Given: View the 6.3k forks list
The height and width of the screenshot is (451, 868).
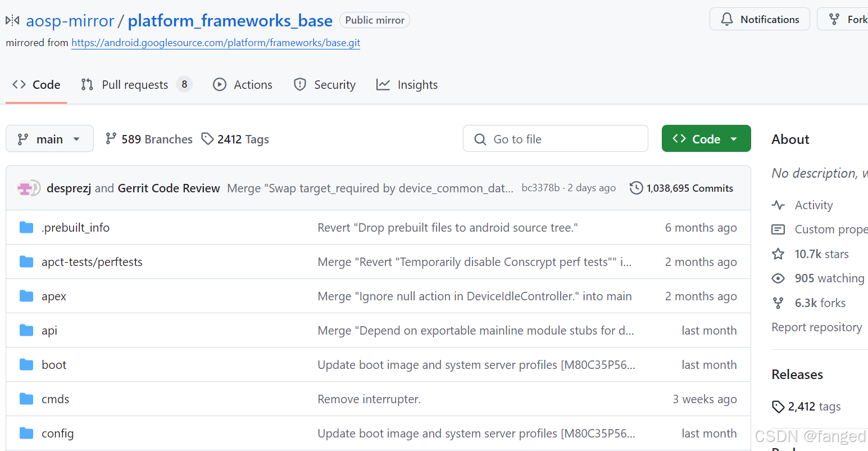Looking at the screenshot, I should 820,303.
